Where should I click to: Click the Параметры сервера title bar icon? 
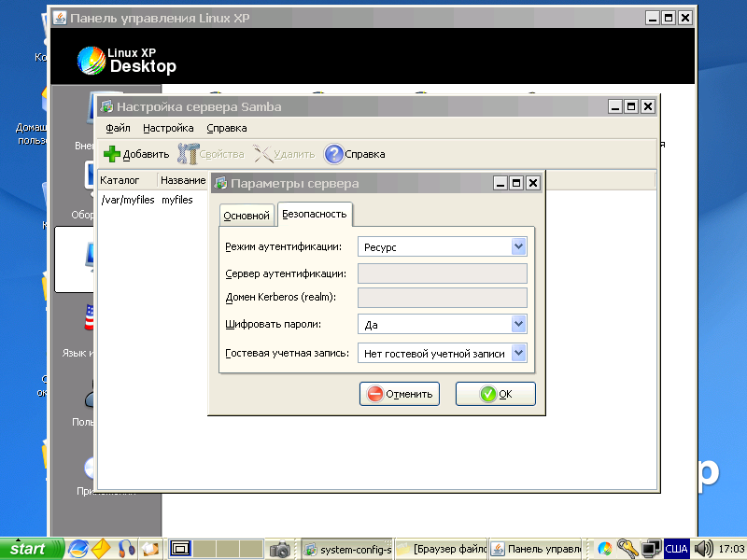click(220, 183)
